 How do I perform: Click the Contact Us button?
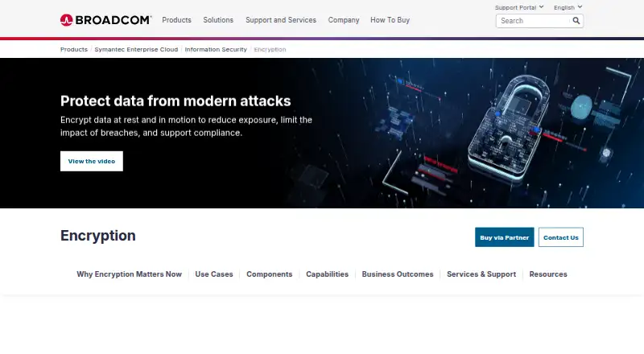point(560,237)
